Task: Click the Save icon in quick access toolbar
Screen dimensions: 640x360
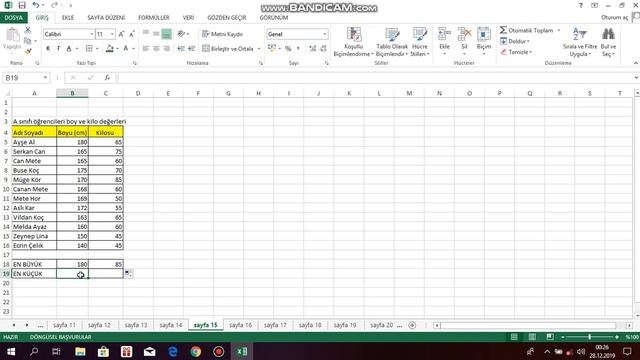Action: (x=22, y=5)
